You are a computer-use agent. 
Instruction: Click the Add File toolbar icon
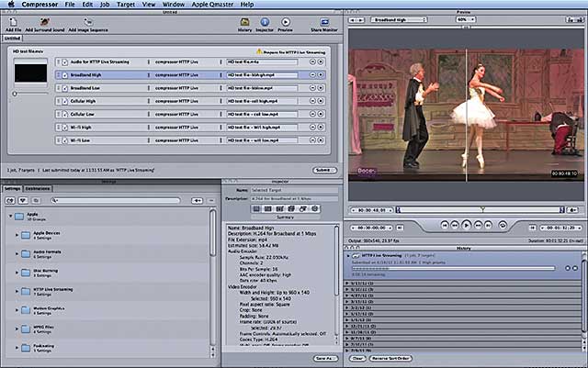[13, 22]
